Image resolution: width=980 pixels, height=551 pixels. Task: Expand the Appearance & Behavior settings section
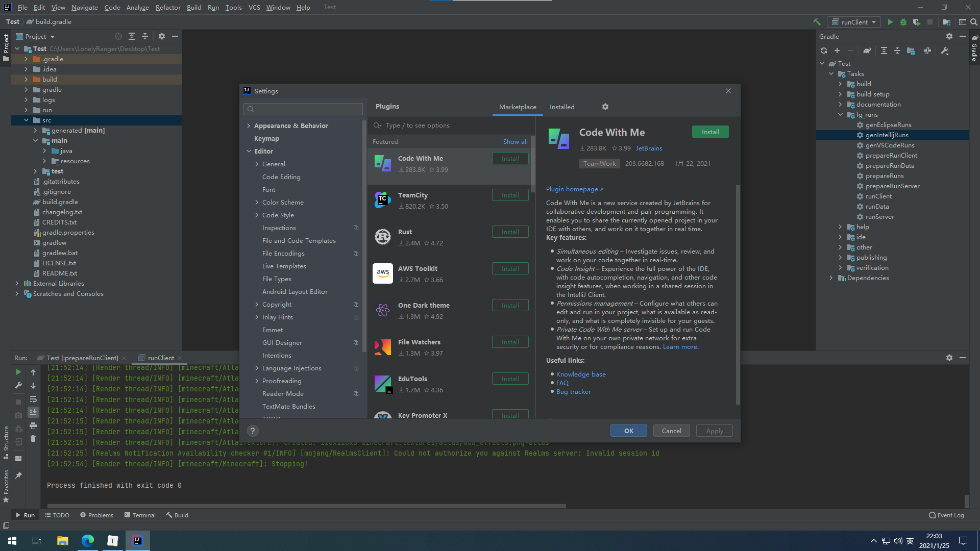(x=249, y=126)
